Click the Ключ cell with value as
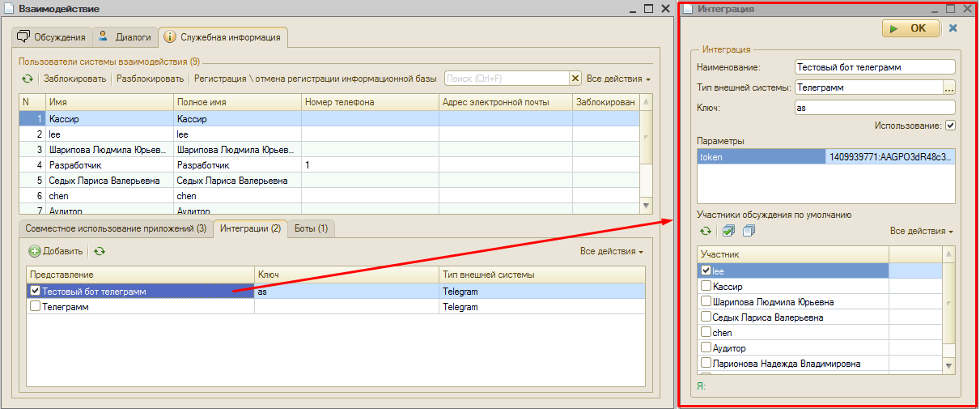This screenshot has height=409, width=980. tap(346, 292)
